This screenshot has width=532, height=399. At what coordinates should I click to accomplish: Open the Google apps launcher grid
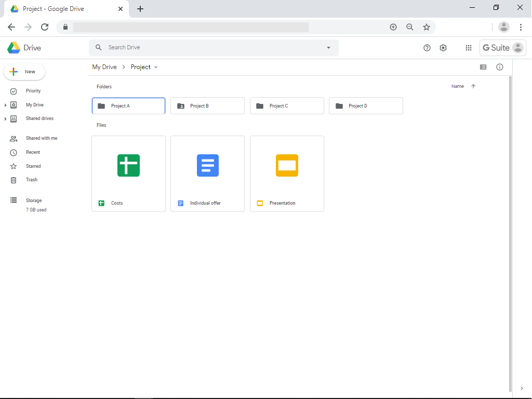[x=468, y=47]
